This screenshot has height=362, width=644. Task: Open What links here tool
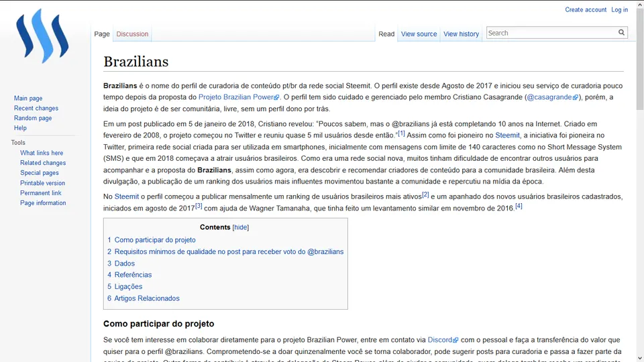[42, 153]
